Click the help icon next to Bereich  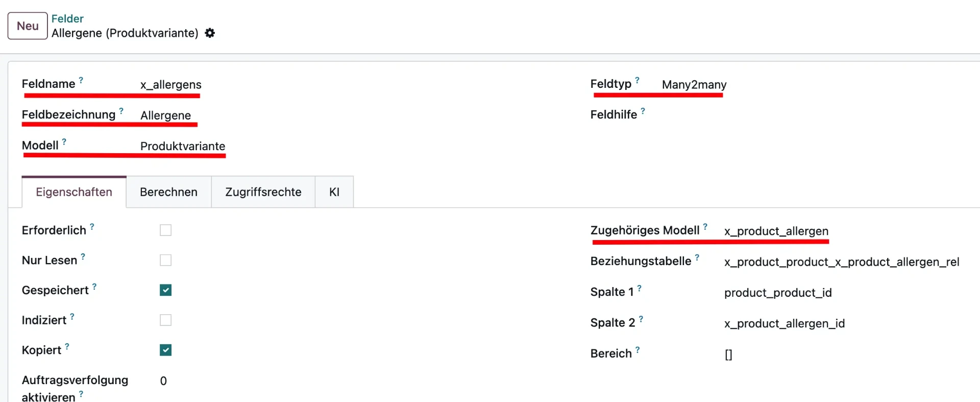tap(639, 348)
